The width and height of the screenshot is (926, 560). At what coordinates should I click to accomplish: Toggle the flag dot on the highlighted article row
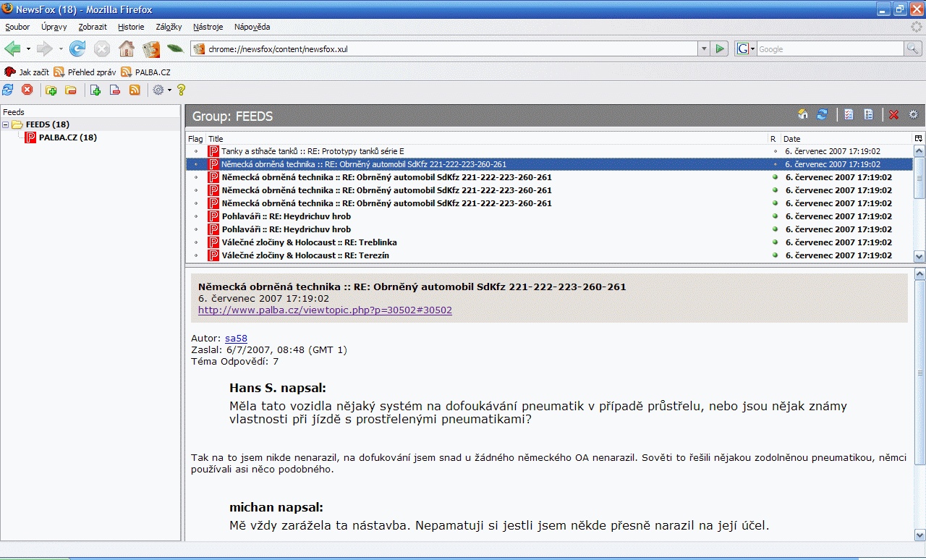coord(196,164)
